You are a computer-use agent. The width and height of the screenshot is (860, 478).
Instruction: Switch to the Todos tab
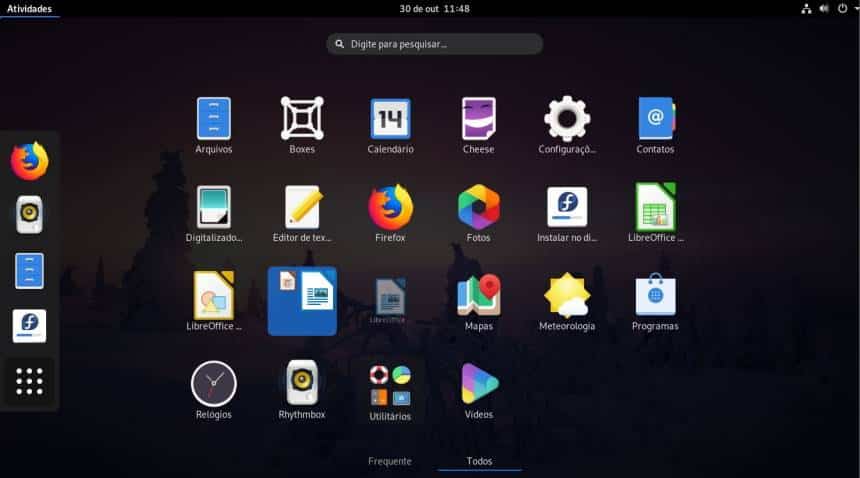pyautogui.click(x=479, y=461)
